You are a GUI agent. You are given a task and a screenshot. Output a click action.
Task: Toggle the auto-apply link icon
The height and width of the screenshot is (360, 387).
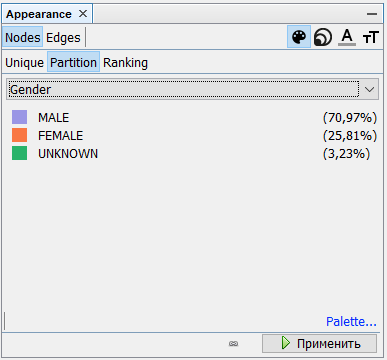pyautogui.click(x=233, y=343)
